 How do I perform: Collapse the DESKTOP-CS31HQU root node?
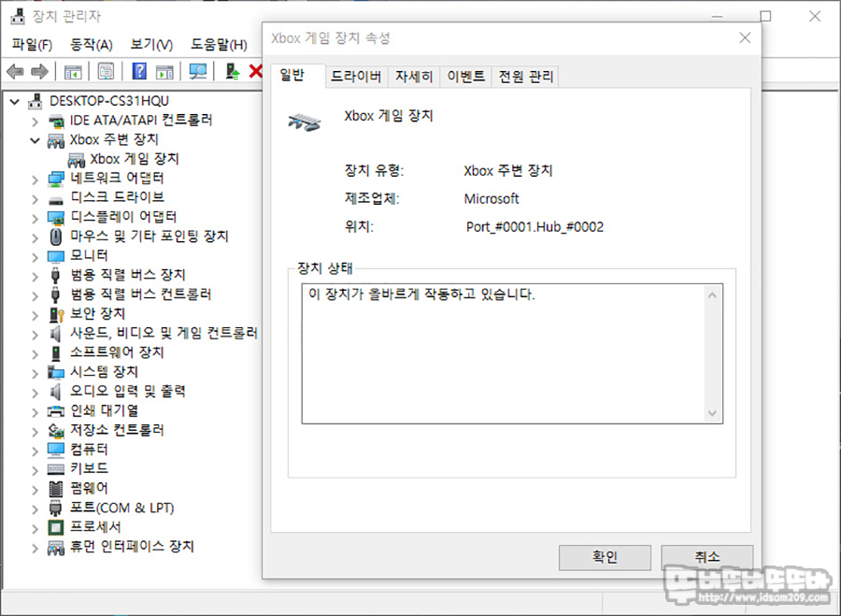(15, 101)
